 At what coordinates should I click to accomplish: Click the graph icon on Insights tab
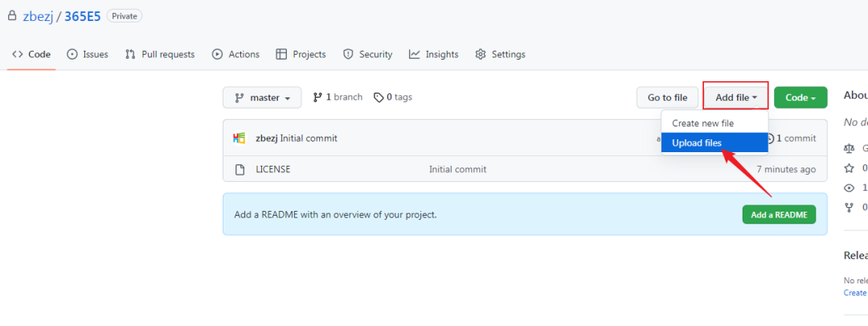tap(415, 55)
